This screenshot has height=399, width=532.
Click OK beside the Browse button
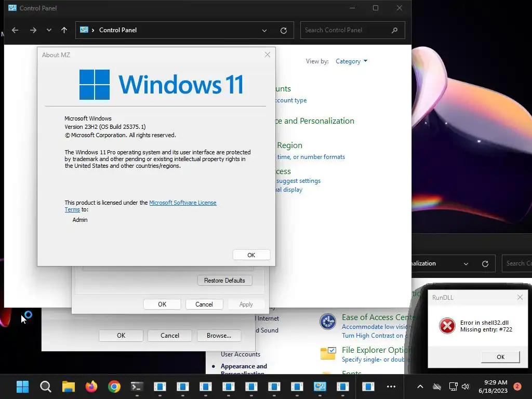[121, 336]
